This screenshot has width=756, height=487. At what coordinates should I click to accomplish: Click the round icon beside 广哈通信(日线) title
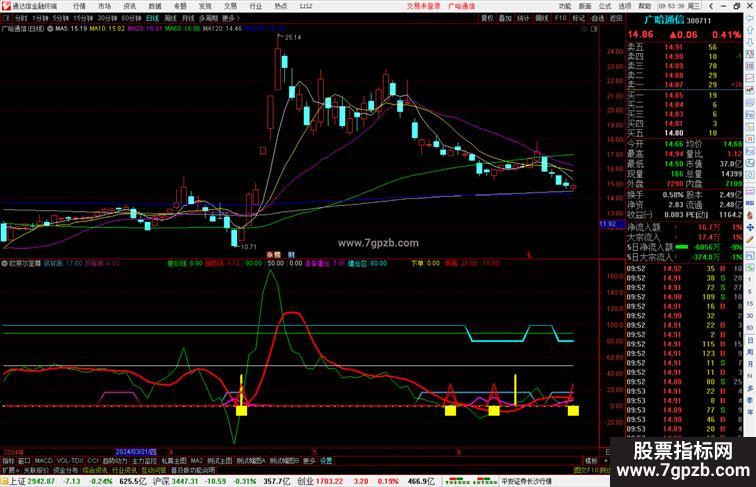point(50,29)
